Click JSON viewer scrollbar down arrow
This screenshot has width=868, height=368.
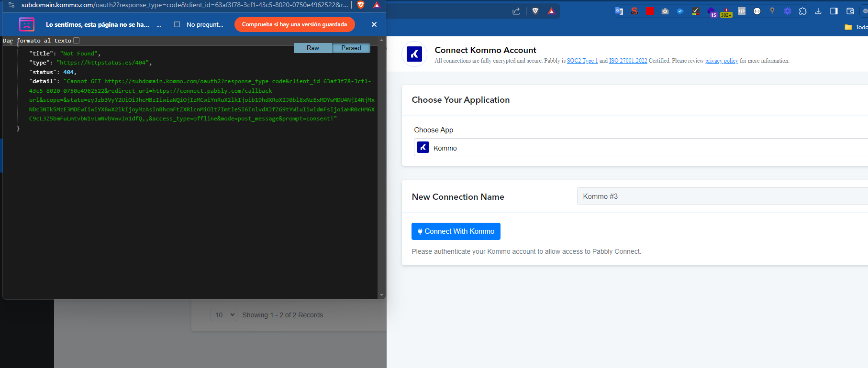381,295
